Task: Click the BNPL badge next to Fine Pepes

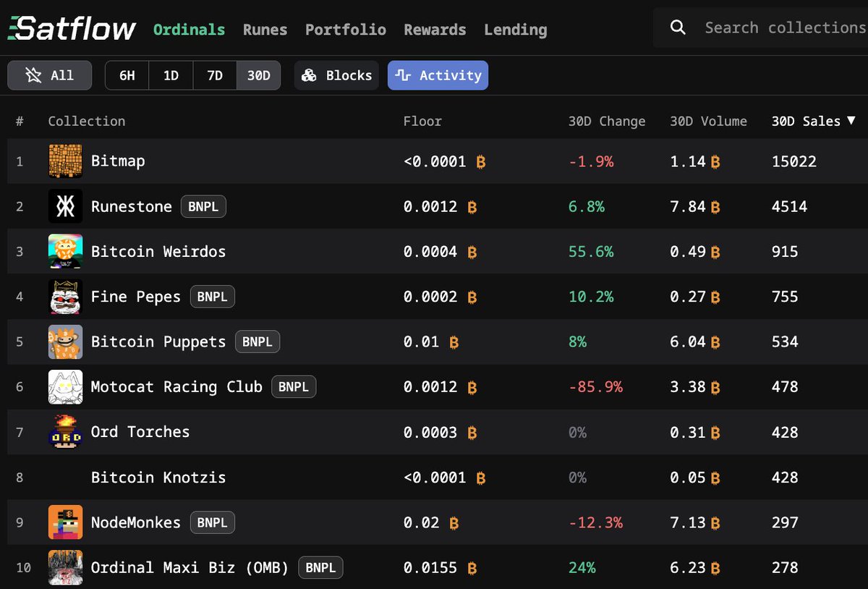Action: [213, 297]
